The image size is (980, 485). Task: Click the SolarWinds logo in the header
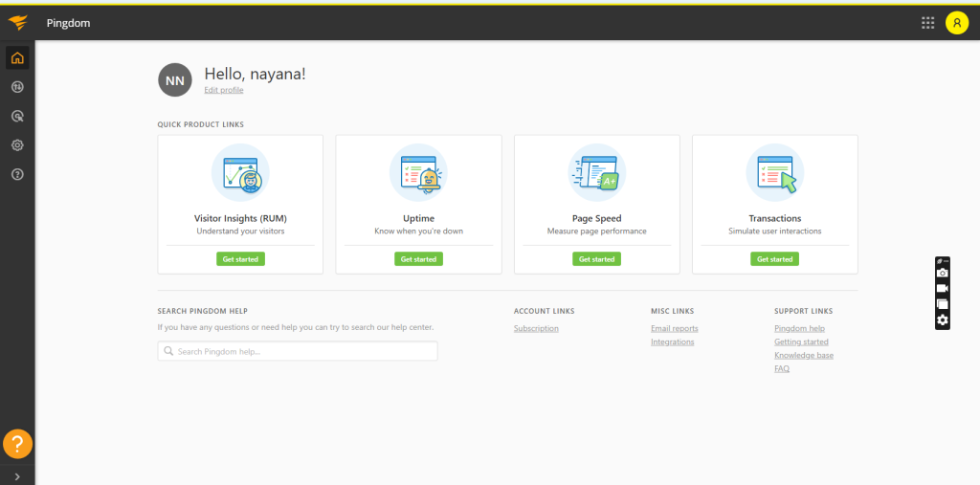(17, 23)
